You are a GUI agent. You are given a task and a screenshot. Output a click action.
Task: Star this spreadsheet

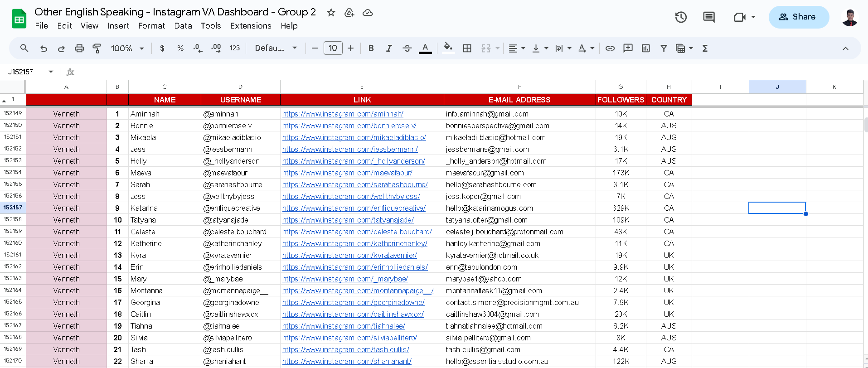pyautogui.click(x=331, y=13)
